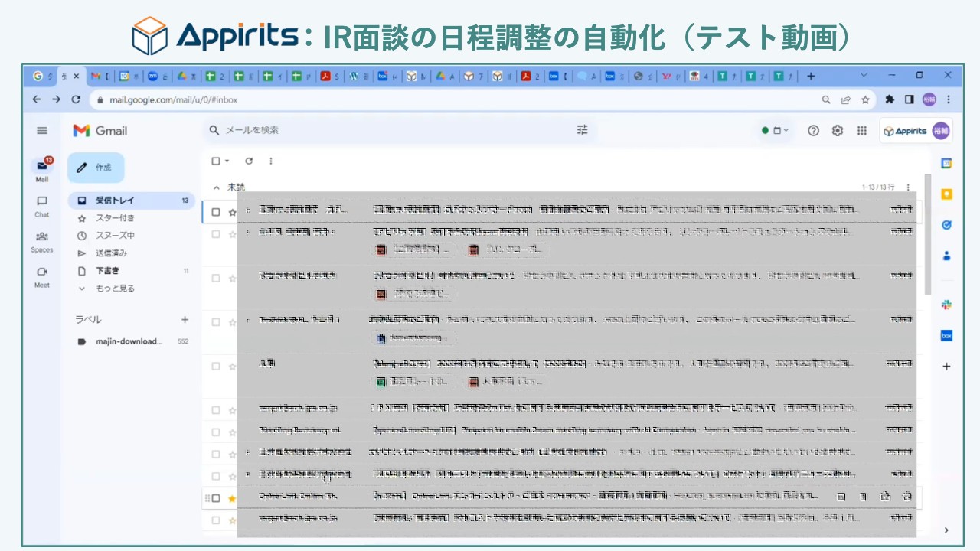This screenshot has width=980, height=551.
Task: Refresh the inbox list
Action: click(x=249, y=161)
